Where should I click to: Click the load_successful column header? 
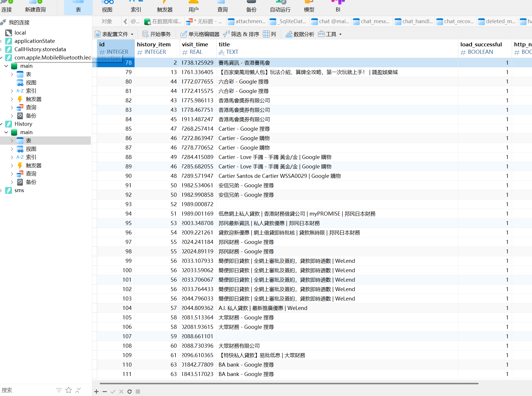[485, 48]
